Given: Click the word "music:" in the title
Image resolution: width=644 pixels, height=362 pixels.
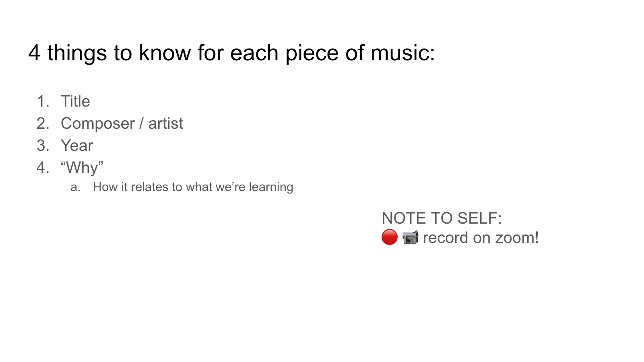Looking at the screenshot, I should [x=402, y=53].
